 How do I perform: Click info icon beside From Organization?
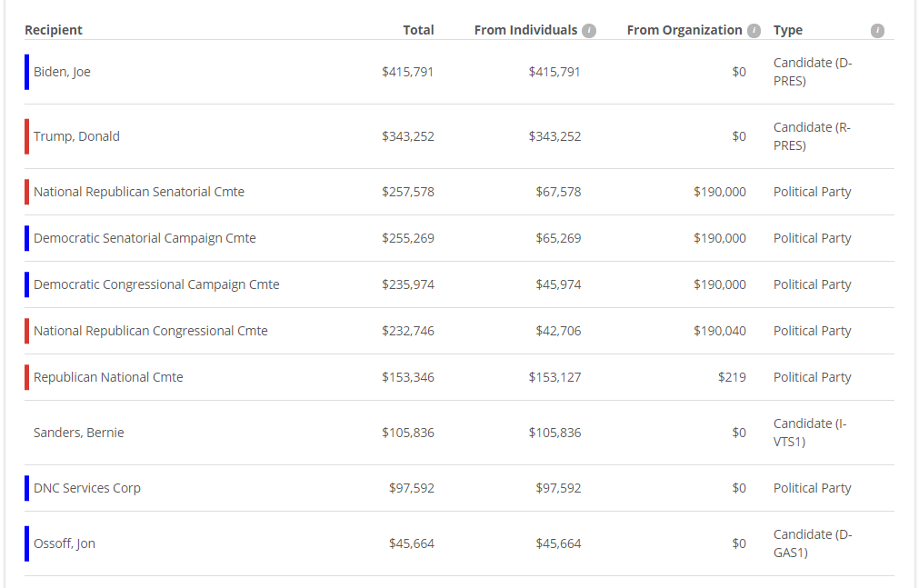point(754,31)
